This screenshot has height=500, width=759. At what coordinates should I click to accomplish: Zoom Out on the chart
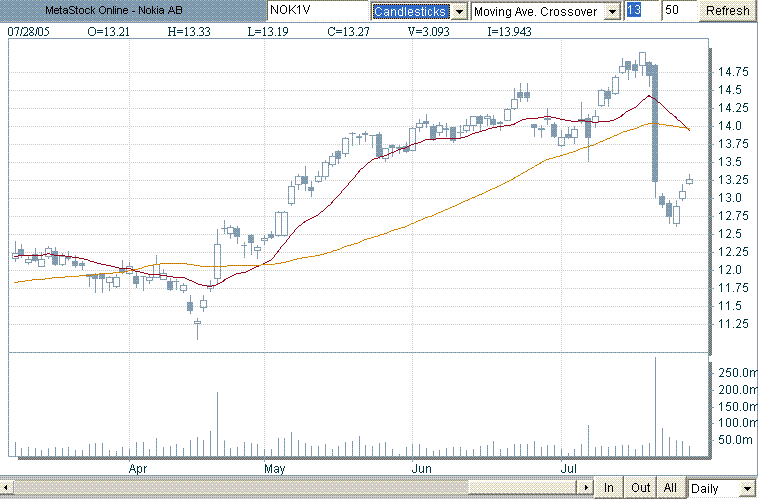(640, 488)
